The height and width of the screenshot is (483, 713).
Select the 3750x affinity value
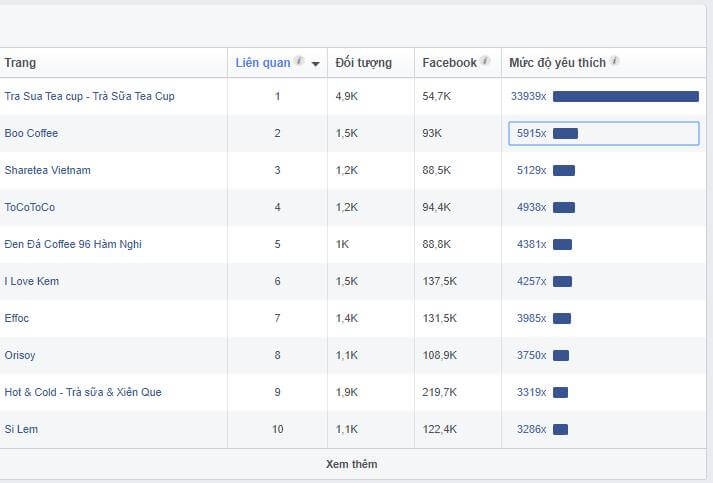click(531, 355)
